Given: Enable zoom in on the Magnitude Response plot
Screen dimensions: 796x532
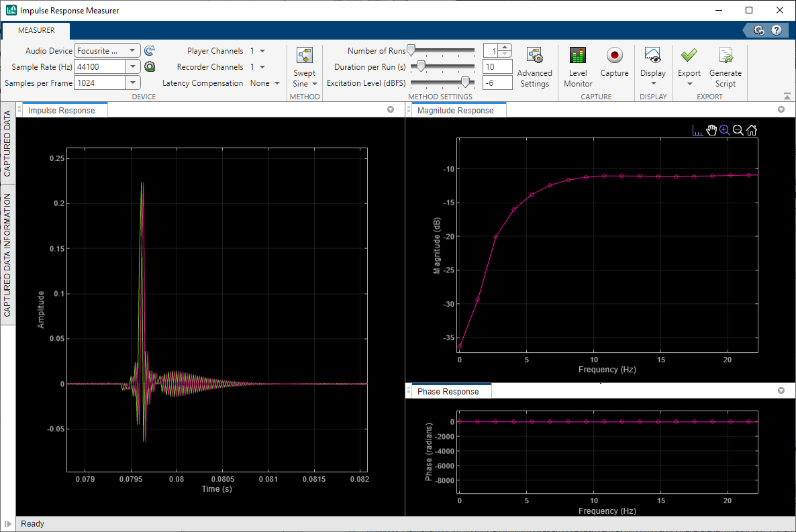Looking at the screenshot, I should click(x=724, y=129).
